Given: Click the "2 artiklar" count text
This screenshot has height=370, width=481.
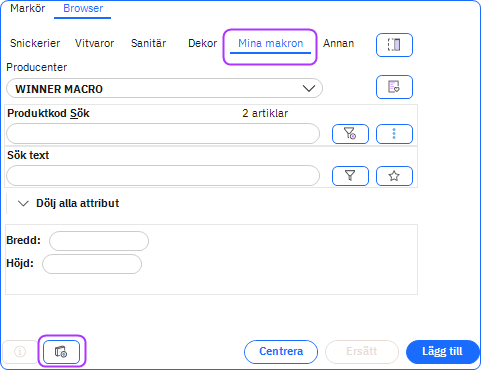Looking at the screenshot, I should (265, 113).
